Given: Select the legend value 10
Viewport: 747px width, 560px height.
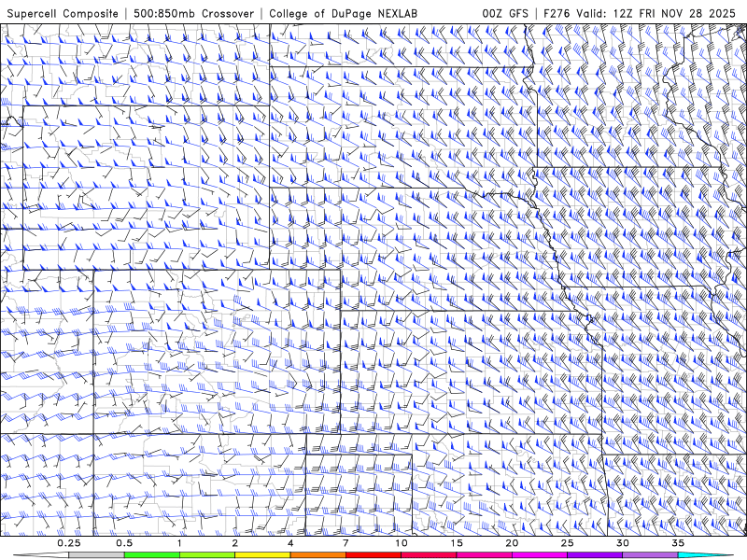Looking at the screenshot, I should (402, 543).
